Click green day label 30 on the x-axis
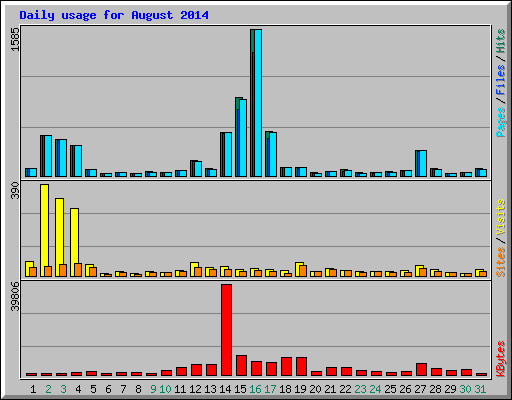Viewport: 512px width, 400px height. [x=465, y=389]
